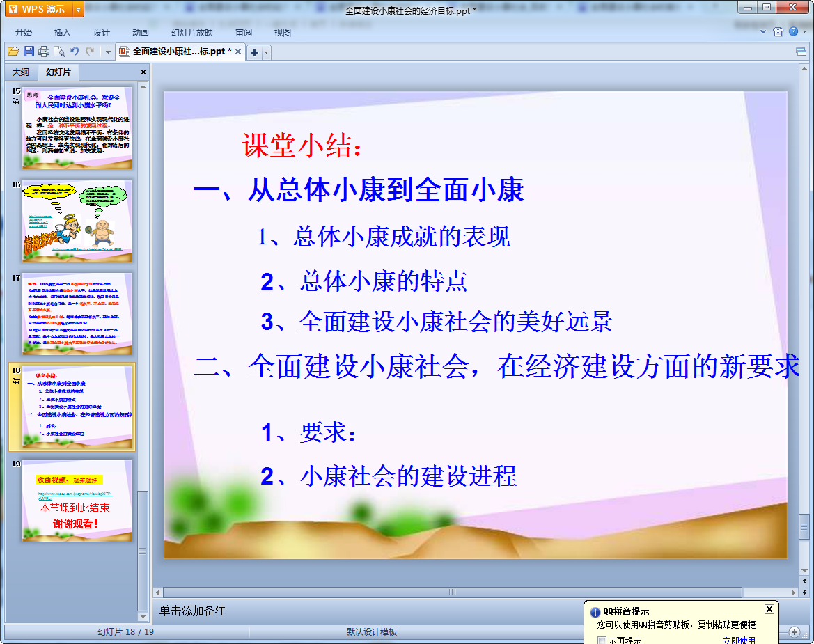The width and height of the screenshot is (814, 644).
Task: Close the QQ拼音提示 popup
Action: click(x=769, y=609)
